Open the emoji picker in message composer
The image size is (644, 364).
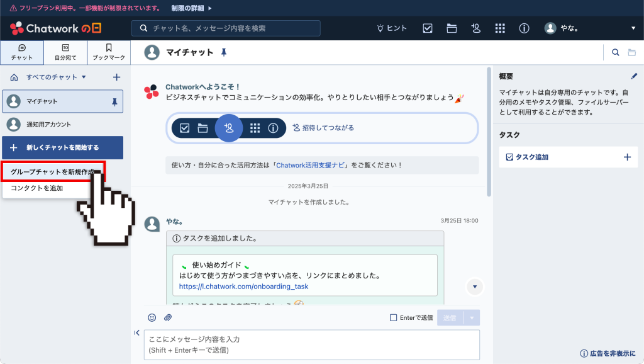(152, 317)
